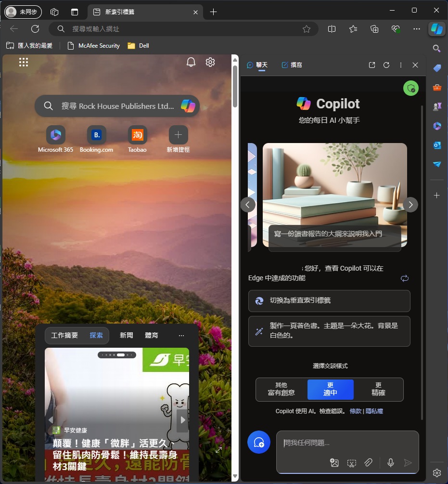Open the Tools sidebar icon
The width and height of the screenshot is (448, 484).
[437, 87]
